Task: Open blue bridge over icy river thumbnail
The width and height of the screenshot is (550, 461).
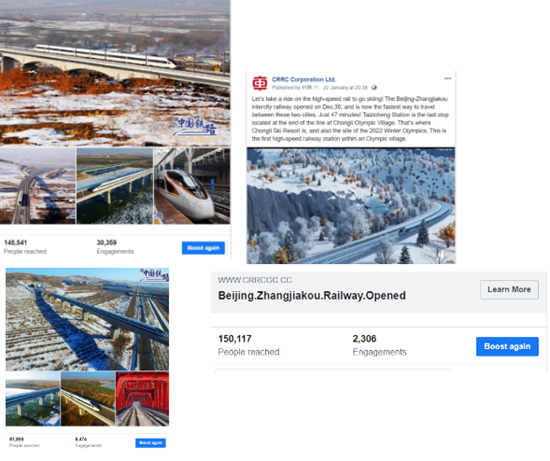Action: click(x=33, y=399)
